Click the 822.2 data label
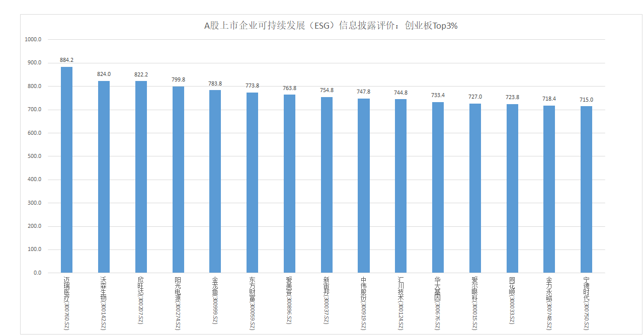This screenshot has height=335, width=644. [x=141, y=74]
